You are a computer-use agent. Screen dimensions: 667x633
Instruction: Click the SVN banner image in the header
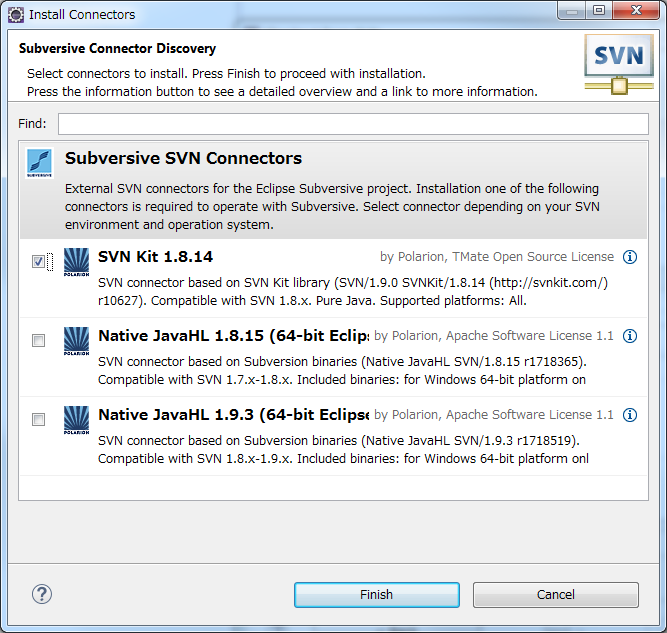[x=619, y=64]
